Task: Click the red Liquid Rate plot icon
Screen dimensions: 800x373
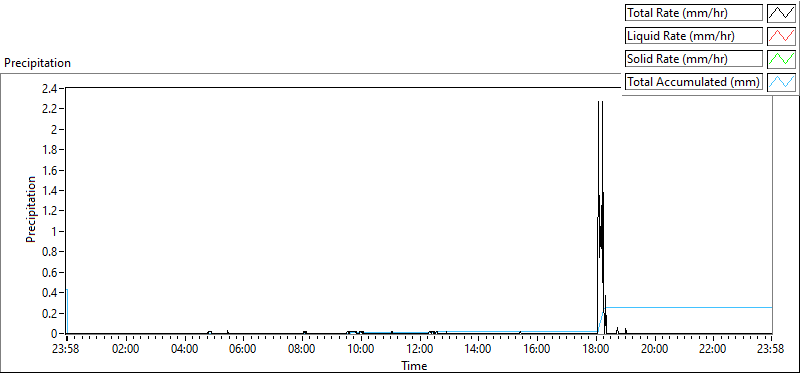Action: coord(782,36)
